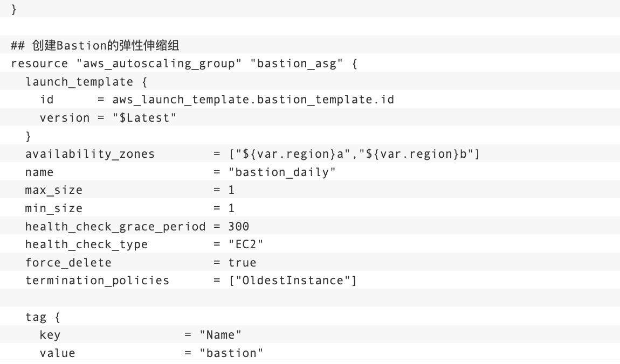This screenshot has width=620, height=364.
Task: Click the "${var.region}b" list entry
Action: (416, 154)
